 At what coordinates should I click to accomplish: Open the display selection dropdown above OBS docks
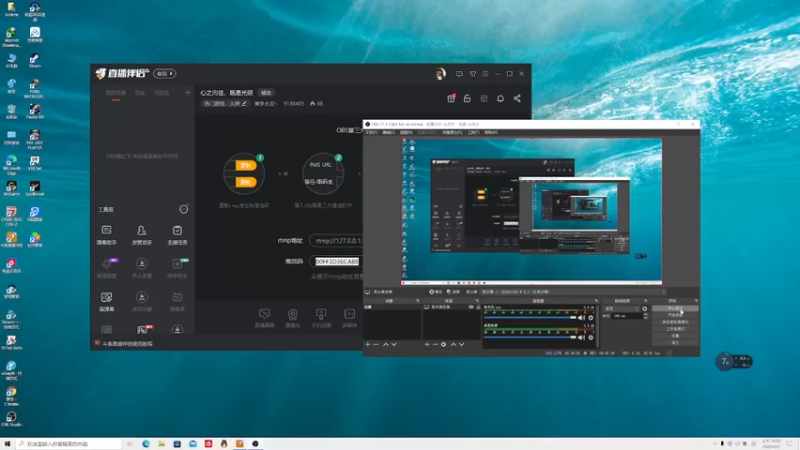tap(574, 292)
